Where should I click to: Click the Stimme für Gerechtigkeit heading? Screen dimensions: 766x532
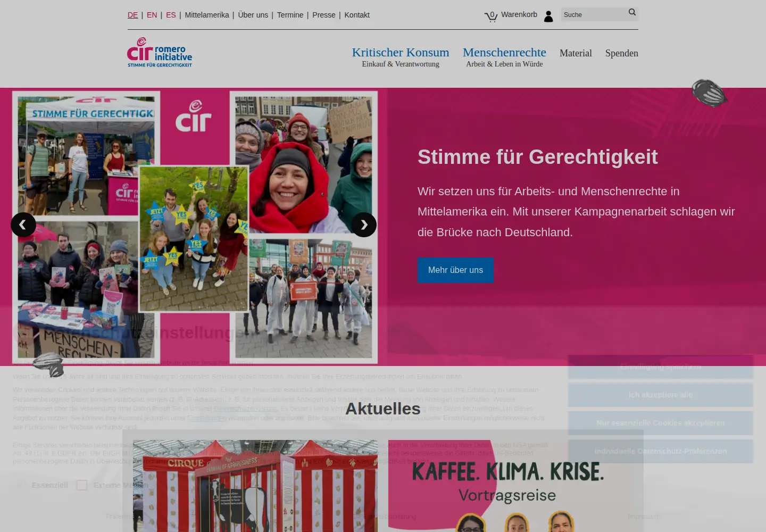[538, 157]
